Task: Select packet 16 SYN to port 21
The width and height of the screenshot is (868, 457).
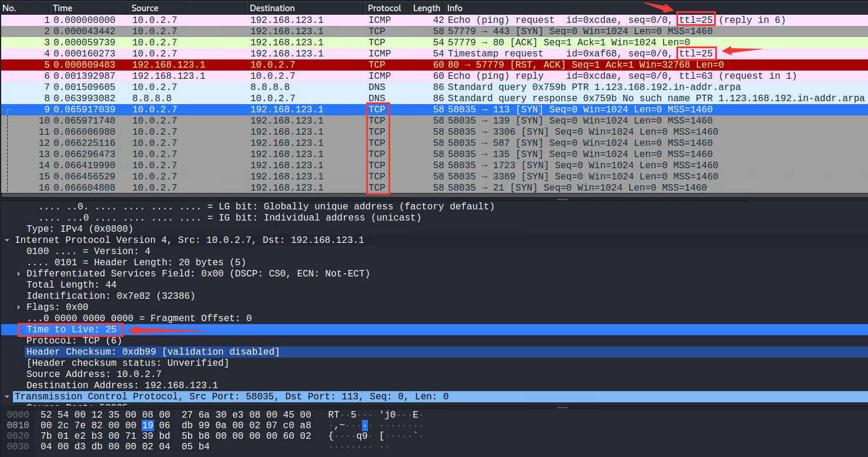Action: [x=434, y=188]
